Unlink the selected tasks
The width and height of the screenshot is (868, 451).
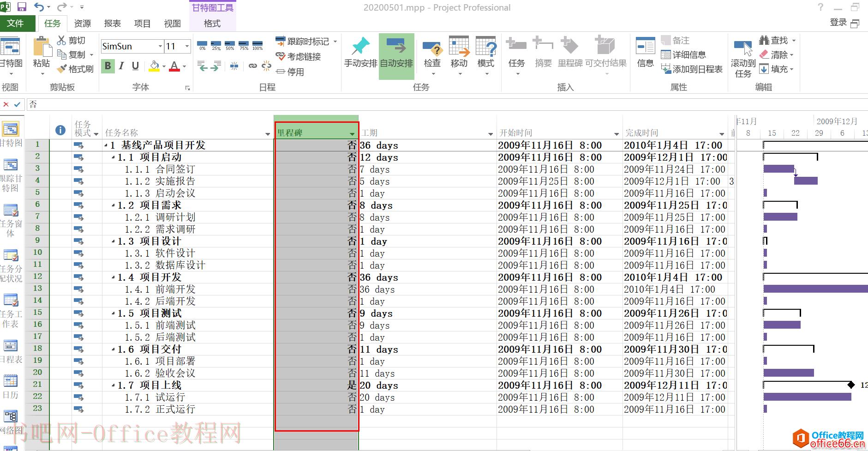tap(266, 66)
